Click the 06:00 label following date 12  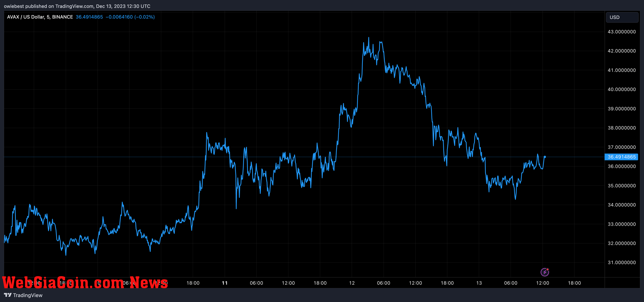tap(384, 283)
